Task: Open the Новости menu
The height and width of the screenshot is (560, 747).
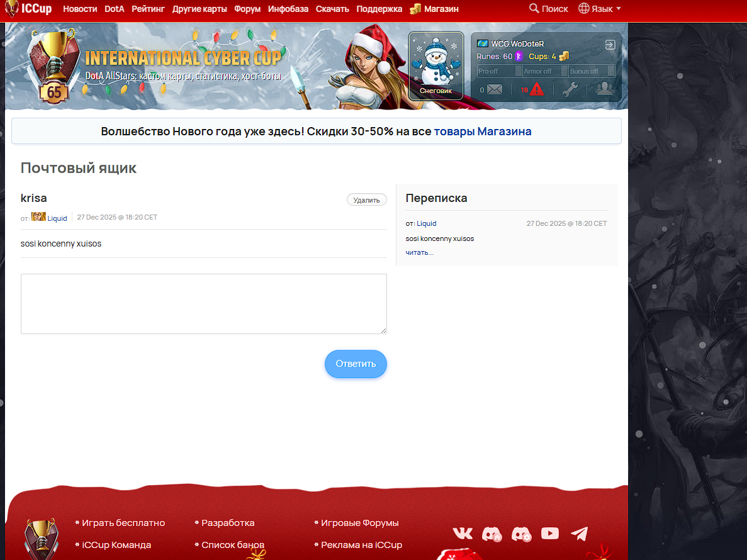Action: click(x=80, y=9)
